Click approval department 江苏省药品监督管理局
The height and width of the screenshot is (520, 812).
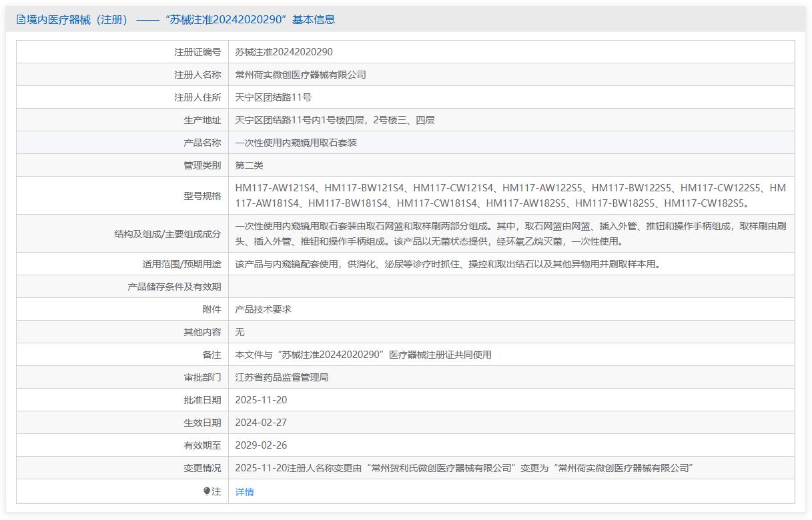click(x=282, y=377)
